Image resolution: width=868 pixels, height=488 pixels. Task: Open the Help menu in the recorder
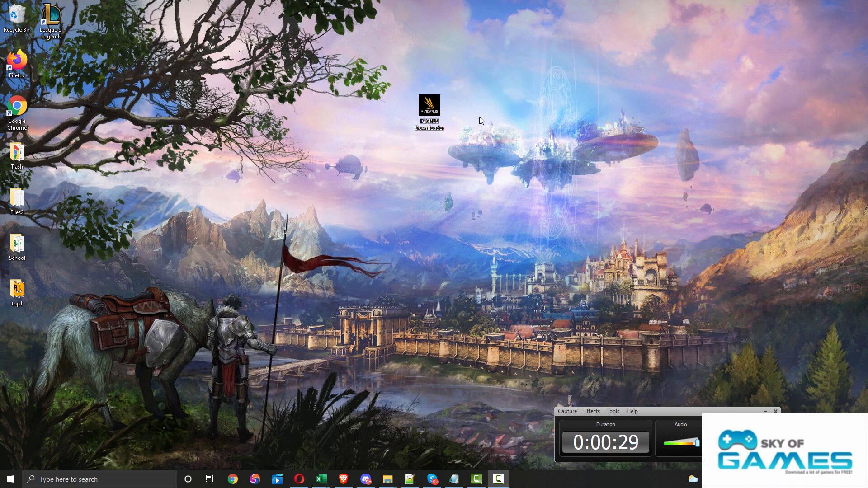click(632, 411)
